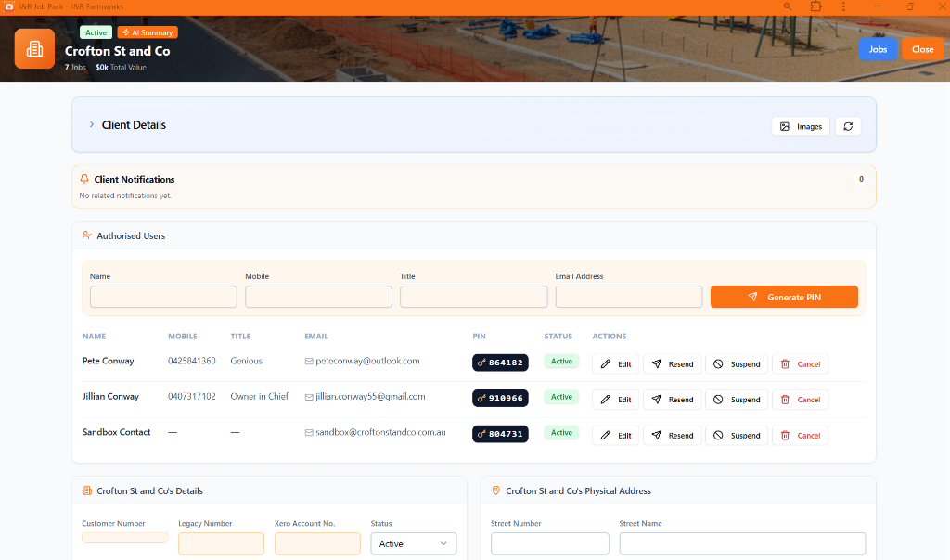Click Pete Conway's PIN 864182 badge
The width and height of the screenshot is (950, 560).
pos(500,363)
